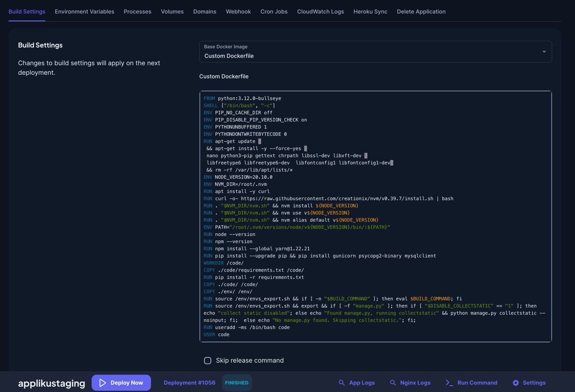Click the FINISHED status badge
575x392 pixels.
(237, 382)
